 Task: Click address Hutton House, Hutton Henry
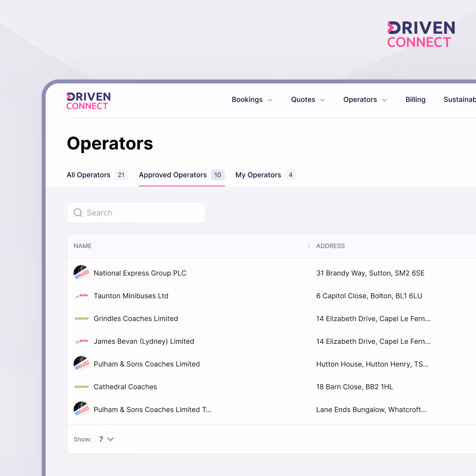(x=372, y=364)
